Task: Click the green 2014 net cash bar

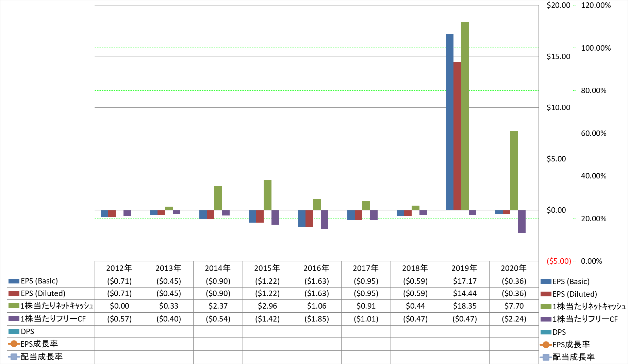Action: pos(218,198)
